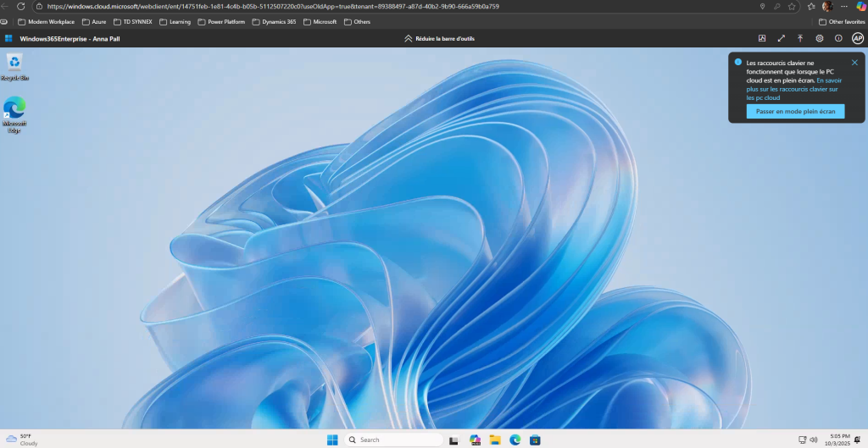The height and width of the screenshot is (448, 868).
Task: Open the En savoir plus keyboard shortcuts link
Action: tap(792, 89)
